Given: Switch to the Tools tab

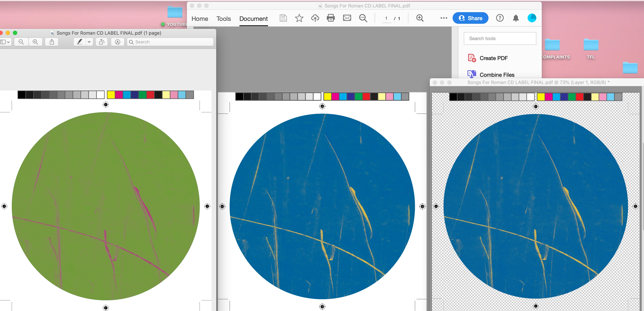Looking at the screenshot, I should pos(223,19).
